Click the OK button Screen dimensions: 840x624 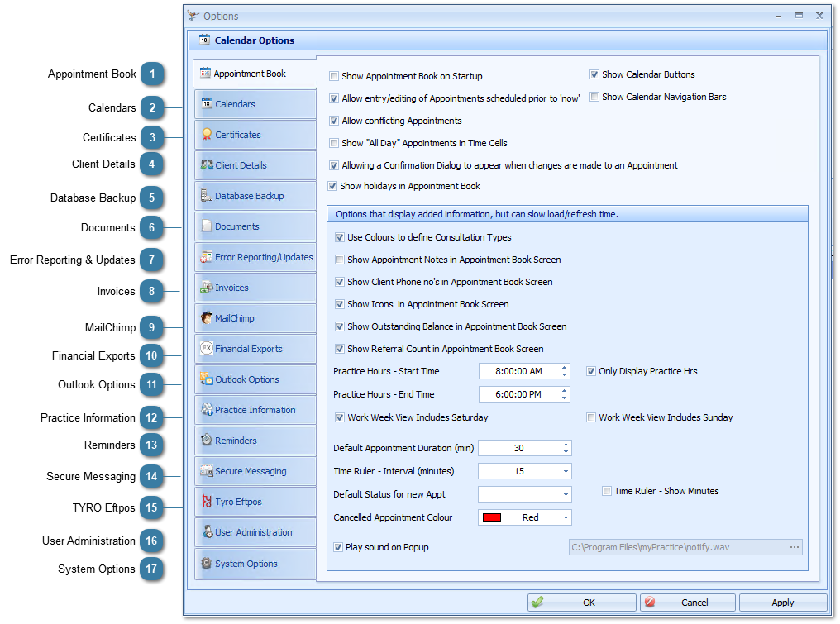click(x=582, y=603)
